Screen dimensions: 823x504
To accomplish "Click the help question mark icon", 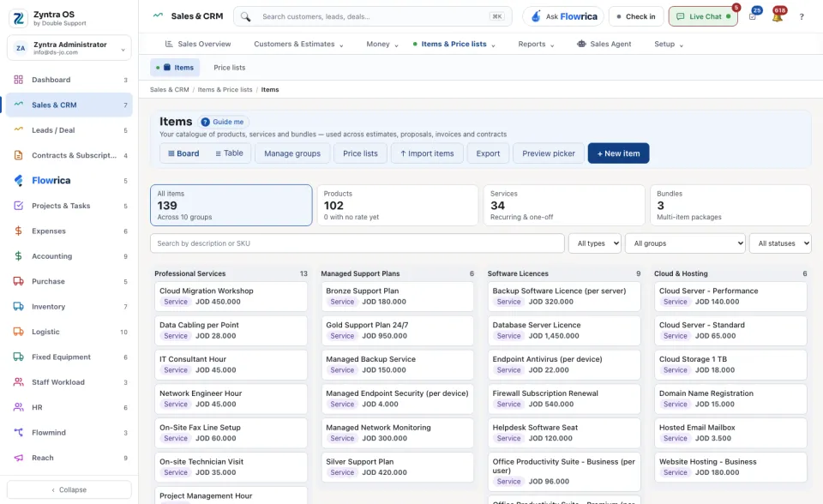I will [x=802, y=17].
